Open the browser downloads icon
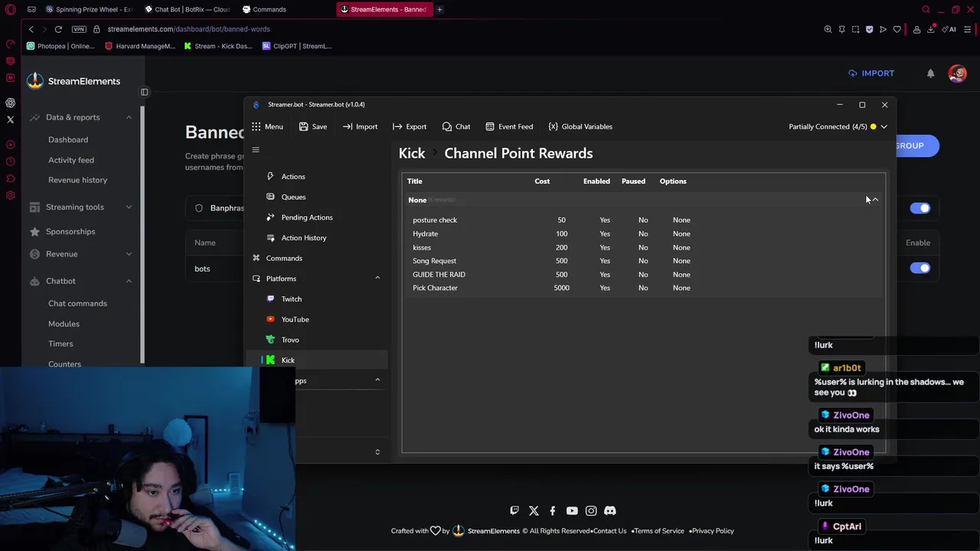 (x=931, y=29)
